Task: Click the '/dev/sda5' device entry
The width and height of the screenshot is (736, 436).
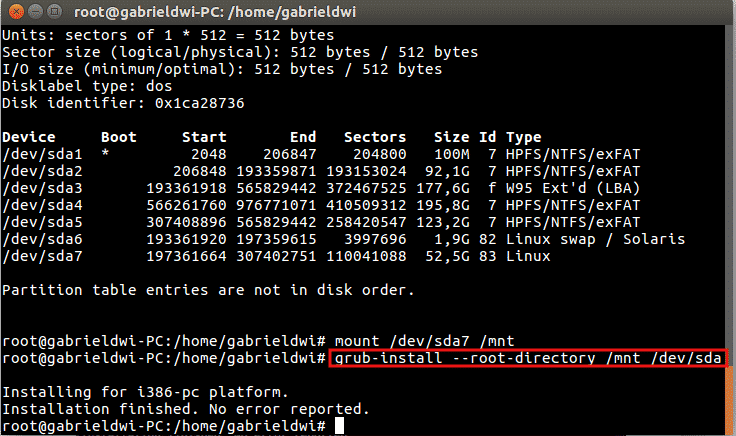Action: [x=42, y=222]
